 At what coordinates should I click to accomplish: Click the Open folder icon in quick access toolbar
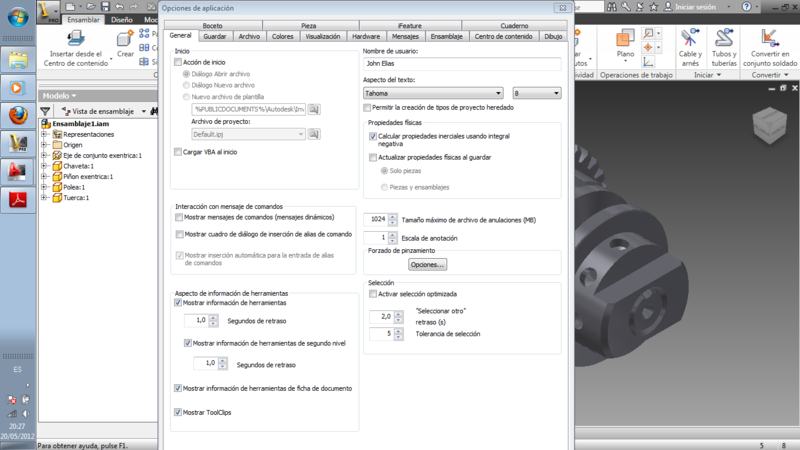pyautogui.click(x=91, y=7)
